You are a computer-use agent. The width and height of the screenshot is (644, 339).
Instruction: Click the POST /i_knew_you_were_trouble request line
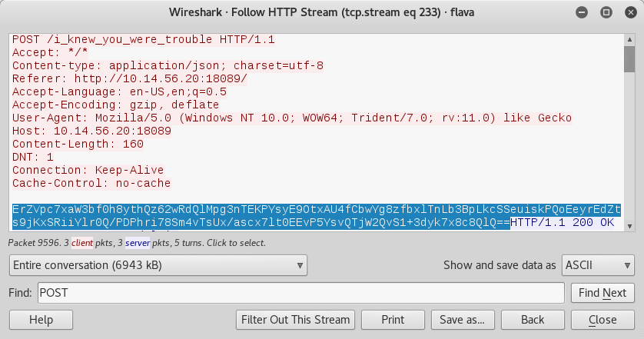click(x=144, y=40)
